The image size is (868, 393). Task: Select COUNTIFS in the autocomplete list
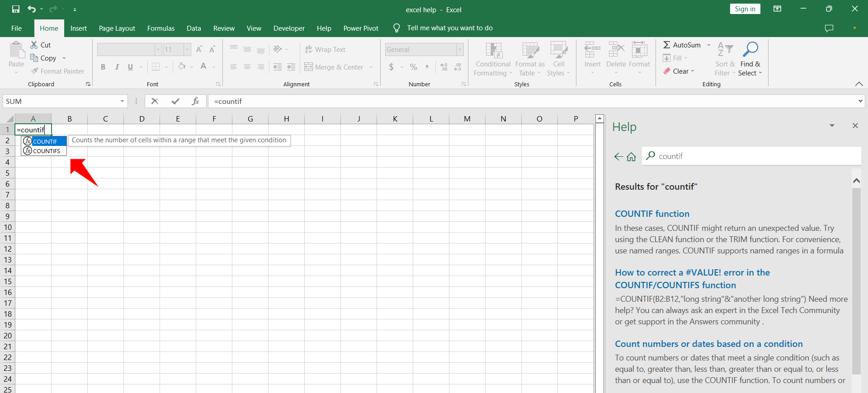[x=44, y=151]
